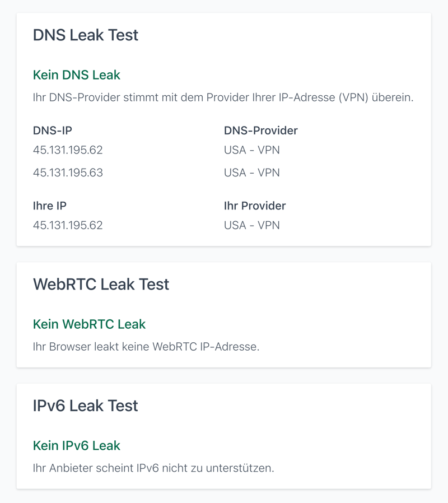Click the DNS-Provider stimmt überein description text
The width and height of the screenshot is (448, 503).
[223, 97]
